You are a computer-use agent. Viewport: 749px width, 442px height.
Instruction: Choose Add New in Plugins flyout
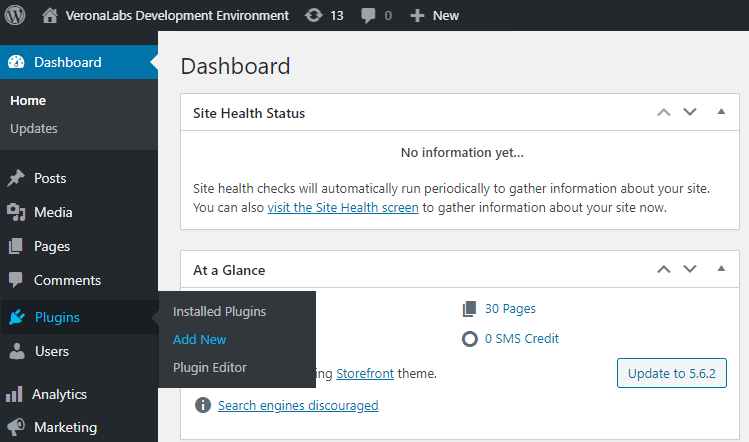[199, 339]
